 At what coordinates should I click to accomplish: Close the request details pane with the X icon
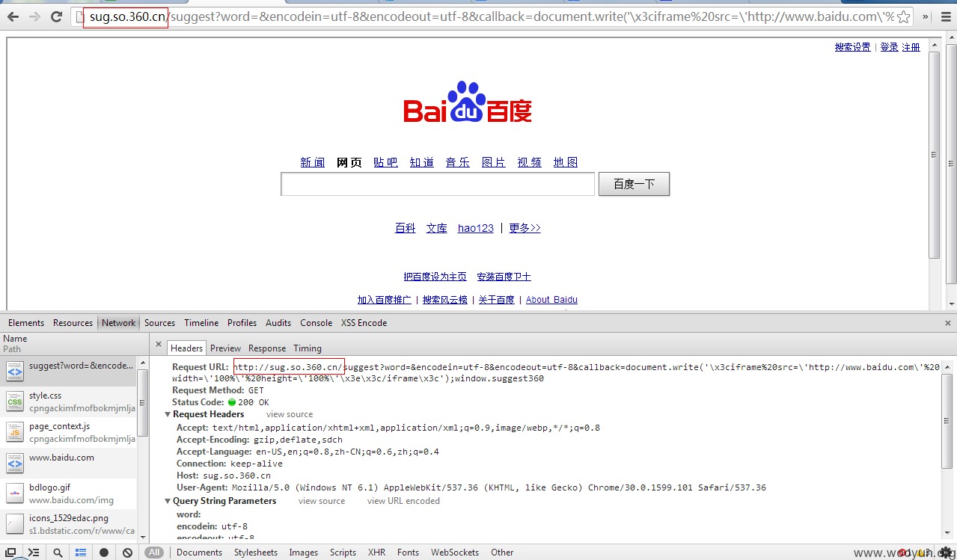[158, 345]
